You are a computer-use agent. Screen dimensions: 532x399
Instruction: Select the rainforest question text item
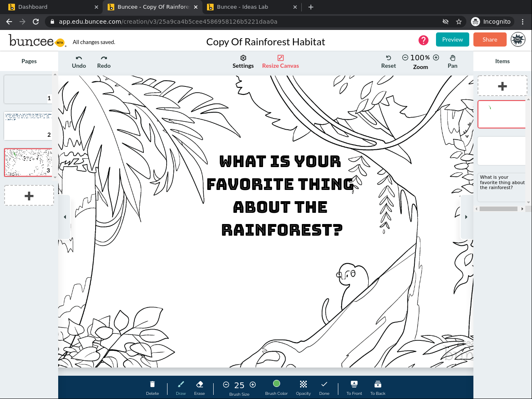[502, 187]
